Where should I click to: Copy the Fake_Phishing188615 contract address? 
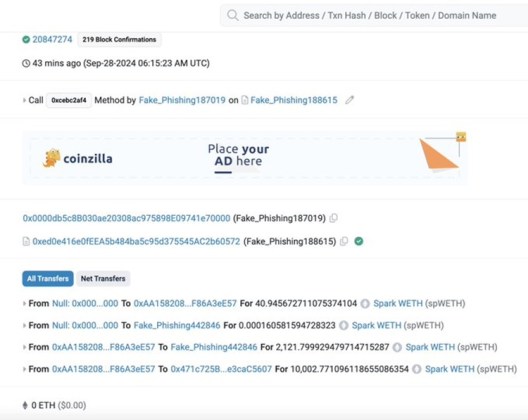click(x=344, y=241)
